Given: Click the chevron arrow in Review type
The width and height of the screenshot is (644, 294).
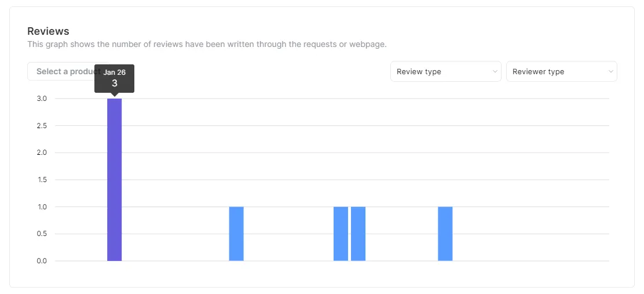Looking at the screenshot, I should 495,71.
